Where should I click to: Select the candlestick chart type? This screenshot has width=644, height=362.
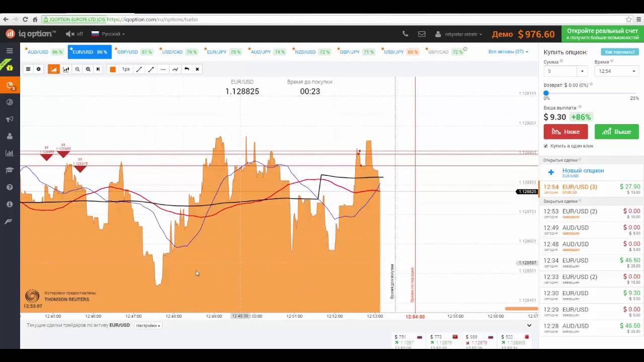pyautogui.click(x=66, y=69)
